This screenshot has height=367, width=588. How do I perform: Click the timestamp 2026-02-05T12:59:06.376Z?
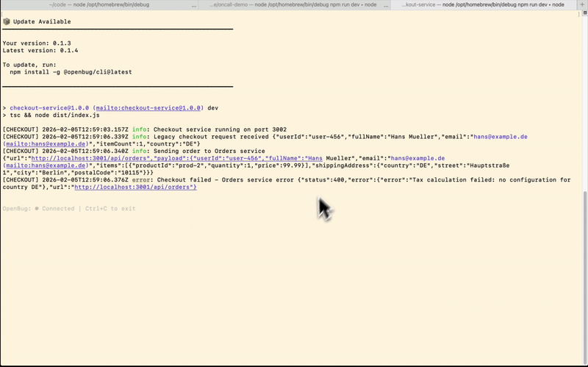(x=85, y=180)
